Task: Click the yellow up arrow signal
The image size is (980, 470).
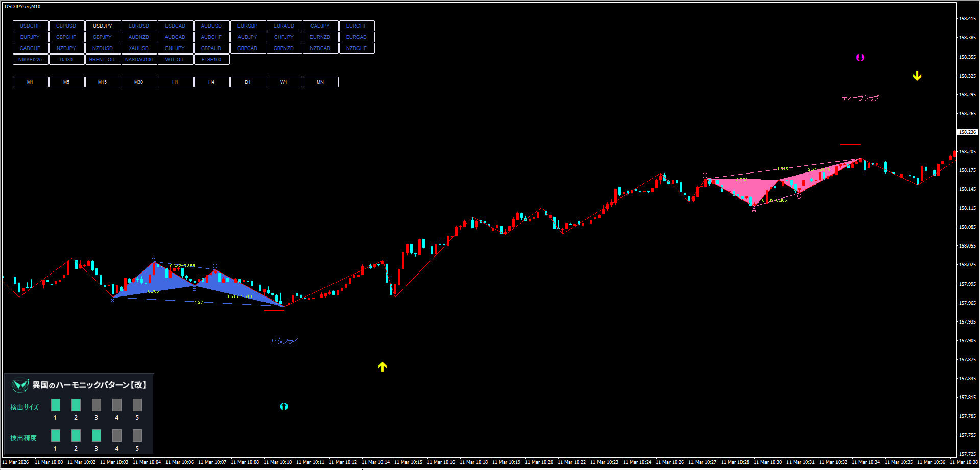Action: 382,366
